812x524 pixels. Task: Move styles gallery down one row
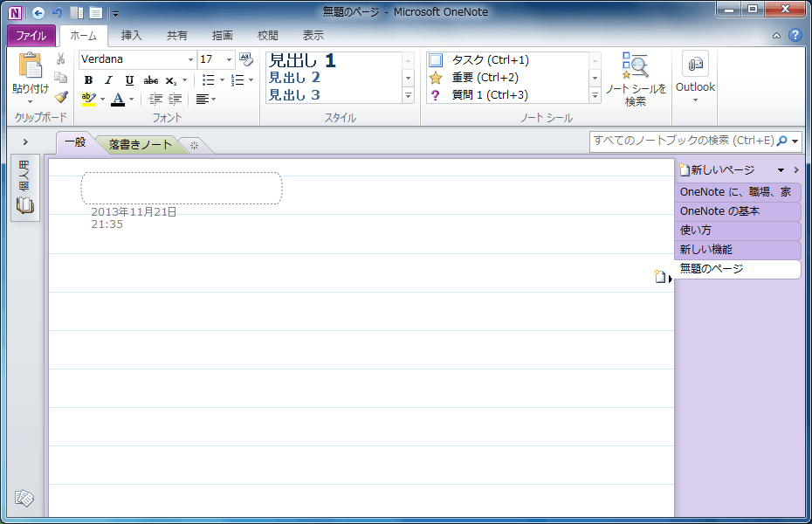click(x=408, y=79)
